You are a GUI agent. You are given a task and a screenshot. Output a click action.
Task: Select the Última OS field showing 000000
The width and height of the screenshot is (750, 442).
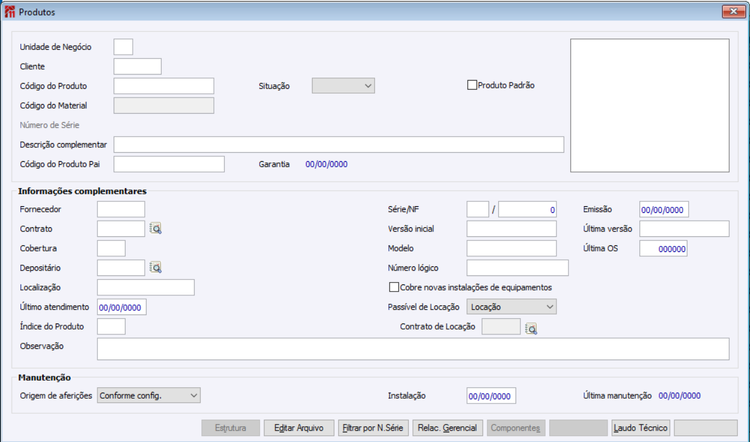(663, 248)
